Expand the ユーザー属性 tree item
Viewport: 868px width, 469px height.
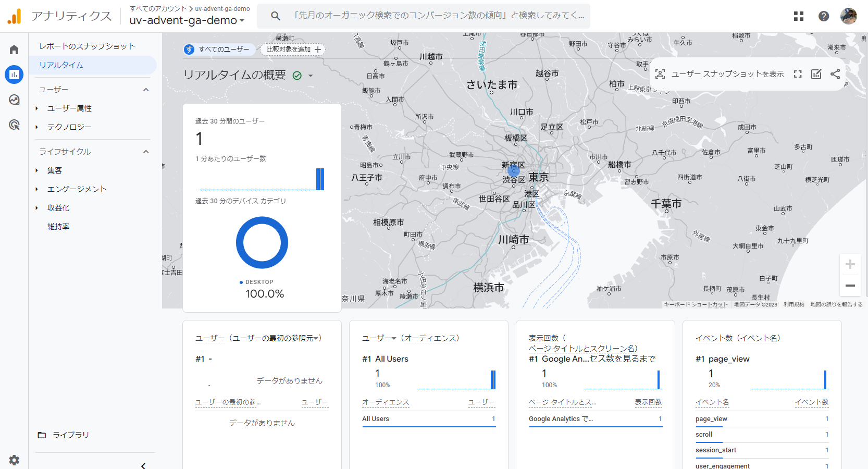(36, 108)
